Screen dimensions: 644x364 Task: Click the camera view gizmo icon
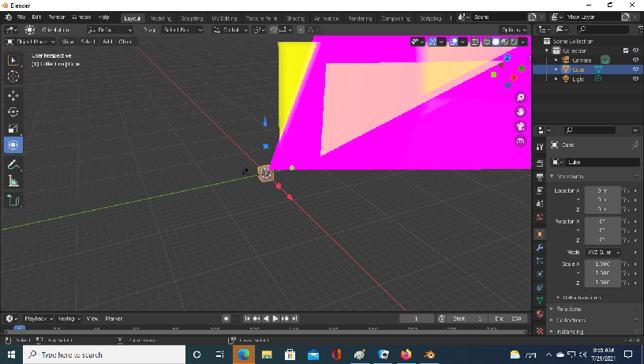click(520, 126)
